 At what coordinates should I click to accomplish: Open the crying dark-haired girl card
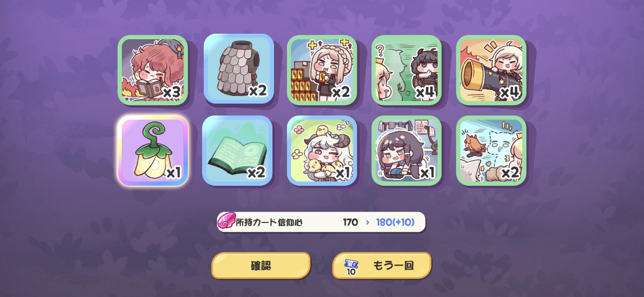pyautogui.click(x=406, y=151)
